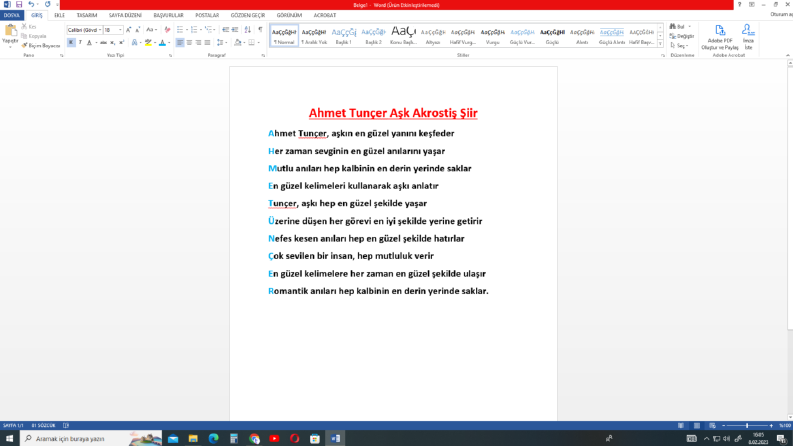Screen dimensions: 793x446
Task: Open the SAYFA DÜZENİ ribbon tab
Action: coord(125,15)
